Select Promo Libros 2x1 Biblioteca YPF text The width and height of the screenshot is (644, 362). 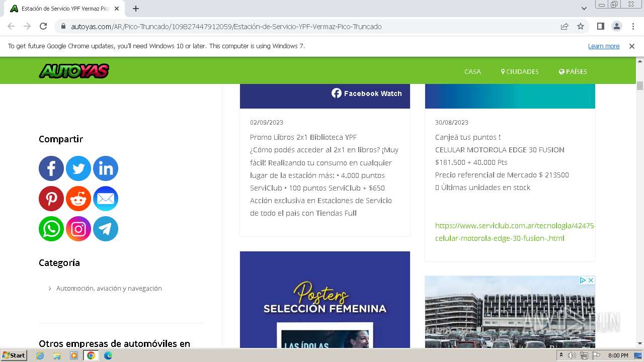click(x=303, y=137)
